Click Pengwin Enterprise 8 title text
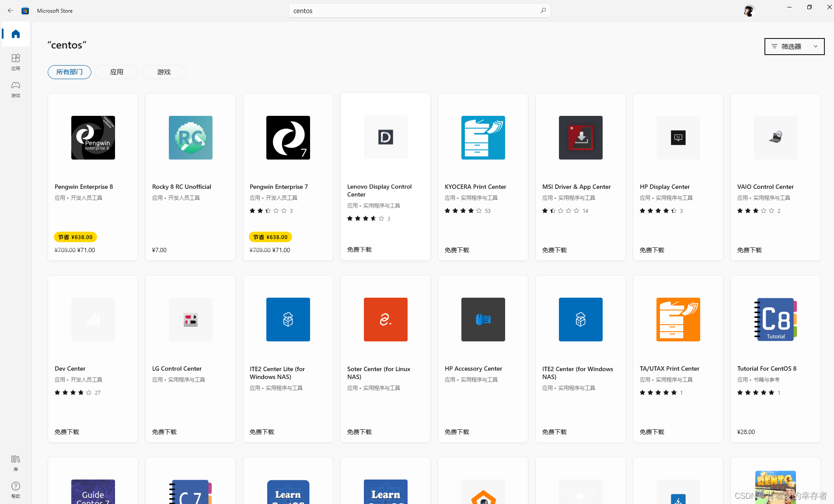The height and width of the screenshot is (504, 834). point(84,187)
